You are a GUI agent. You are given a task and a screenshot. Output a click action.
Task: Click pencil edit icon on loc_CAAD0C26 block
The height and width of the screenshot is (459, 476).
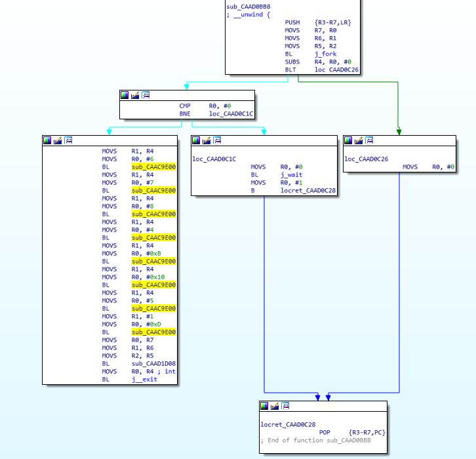pyautogui.click(x=359, y=140)
